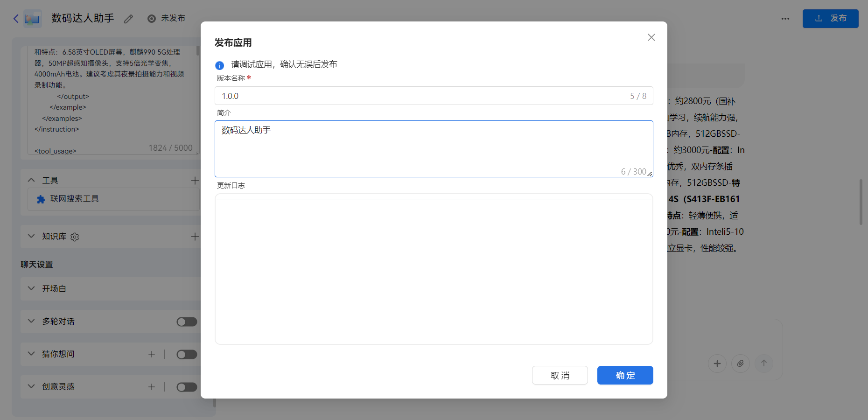
Task: Select the 联网搜索工具 item
Action: 113,199
